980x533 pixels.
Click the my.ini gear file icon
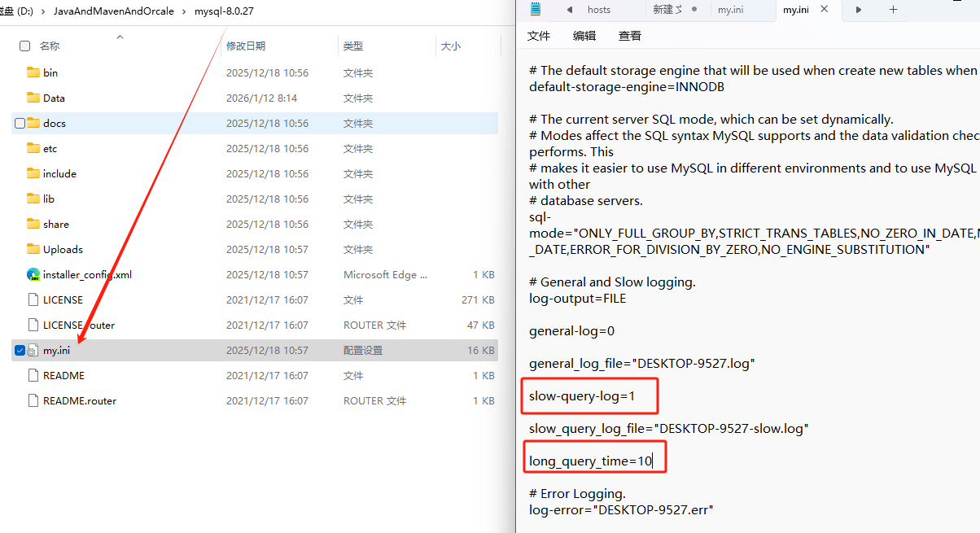pyautogui.click(x=33, y=350)
